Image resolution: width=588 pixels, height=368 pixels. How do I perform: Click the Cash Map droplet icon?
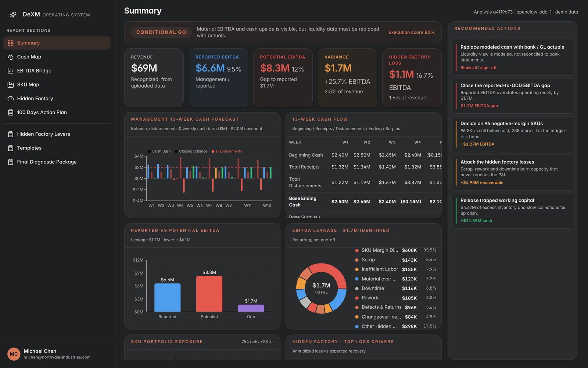tap(10, 57)
